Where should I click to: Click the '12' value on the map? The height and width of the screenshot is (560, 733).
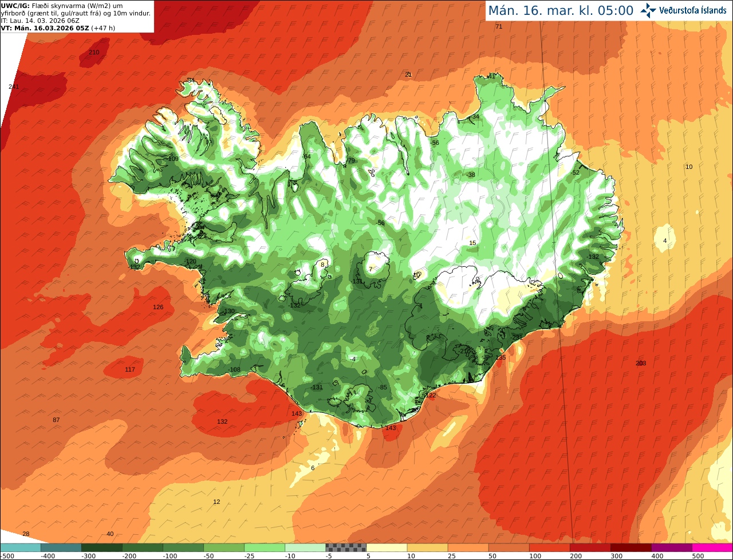[216, 502]
